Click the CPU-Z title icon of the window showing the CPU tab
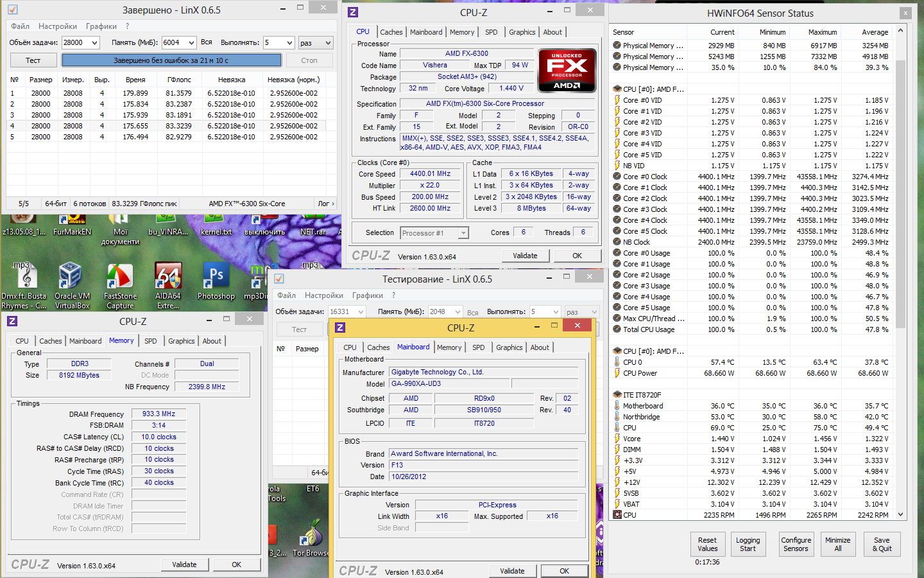The image size is (924, 578). [353, 12]
